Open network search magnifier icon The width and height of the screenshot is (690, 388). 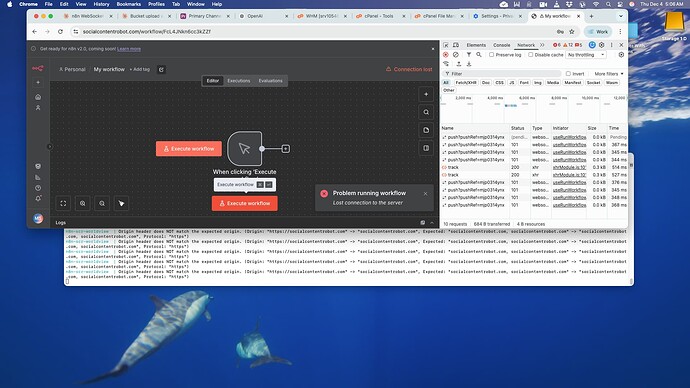(x=479, y=55)
